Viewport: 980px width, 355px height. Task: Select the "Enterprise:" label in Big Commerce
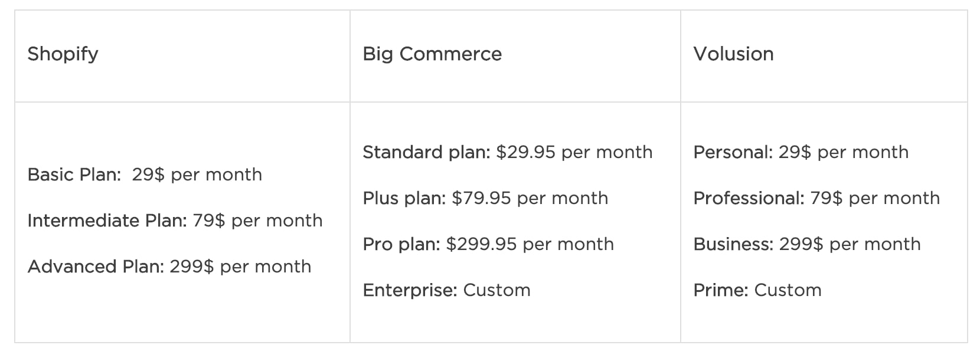[410, 291]
